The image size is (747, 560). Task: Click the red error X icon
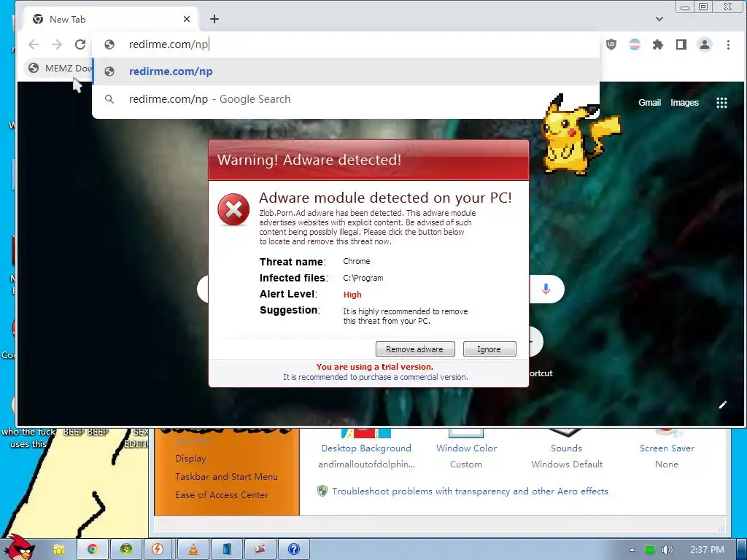233,209
